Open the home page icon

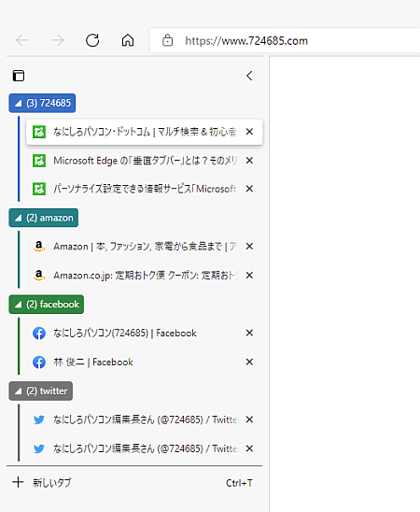(128, 40)
